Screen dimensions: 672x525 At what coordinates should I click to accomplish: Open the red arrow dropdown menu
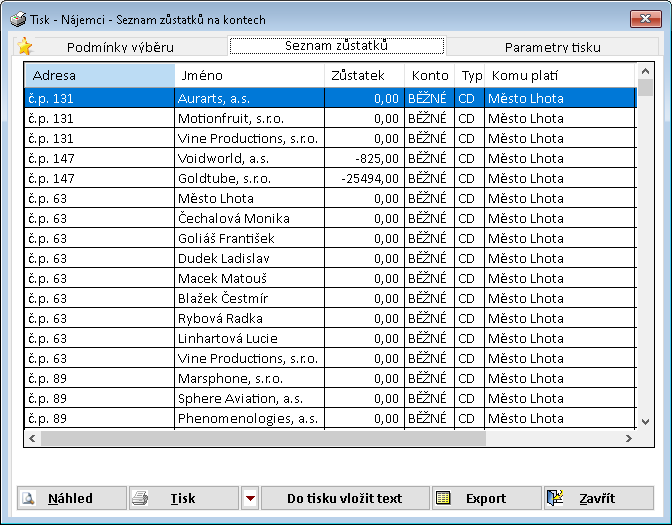[x=250, y=498]
